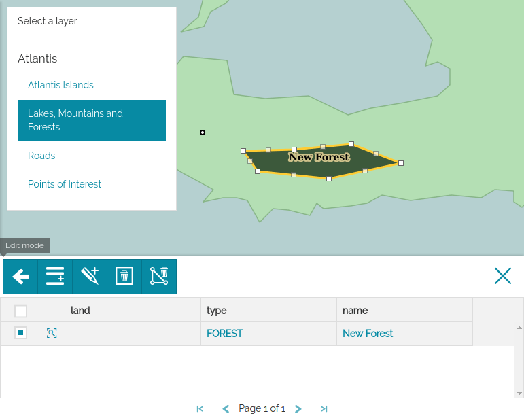Go to the previous page of results
This screenshot has height=420, width=524.
226,409
